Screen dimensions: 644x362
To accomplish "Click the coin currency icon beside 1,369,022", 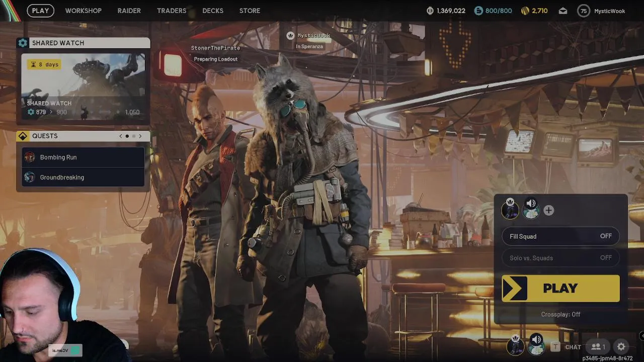I will pos(430,11).
